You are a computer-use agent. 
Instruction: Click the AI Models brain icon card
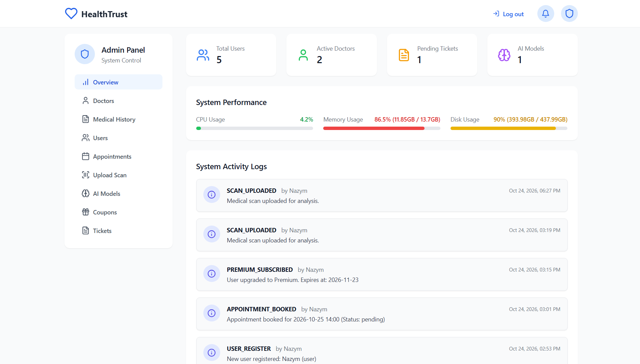tap(504, 55)
